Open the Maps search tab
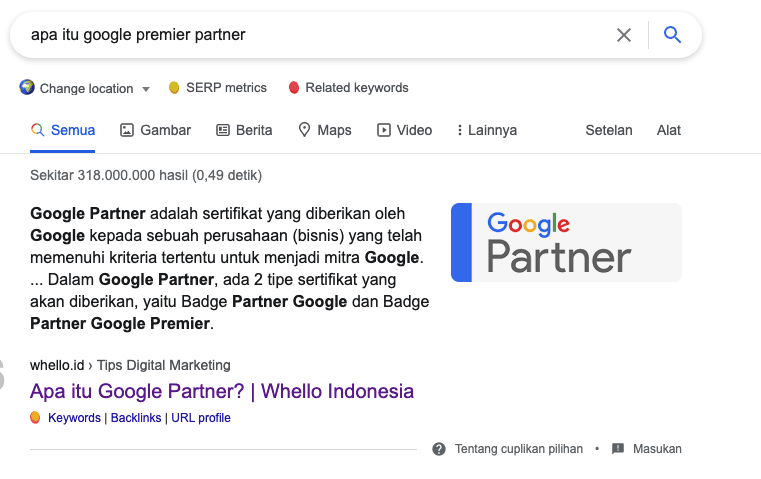 click(x=325, y=130)
